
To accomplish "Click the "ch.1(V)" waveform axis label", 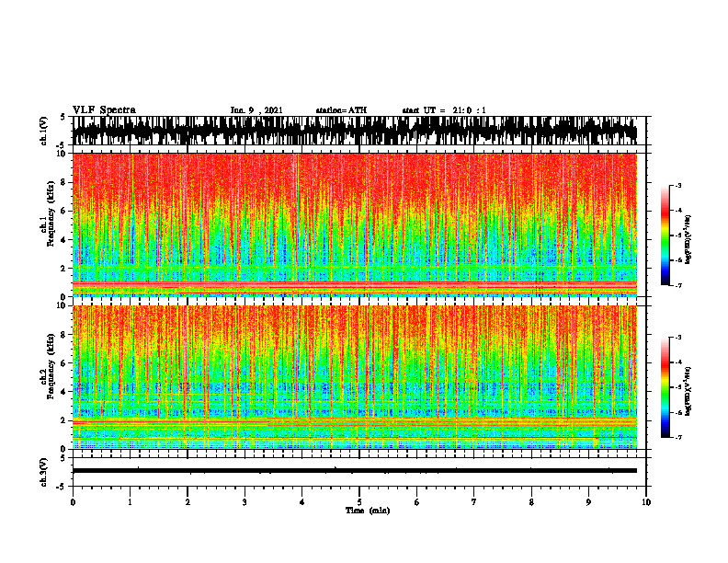I will point(43,131).
